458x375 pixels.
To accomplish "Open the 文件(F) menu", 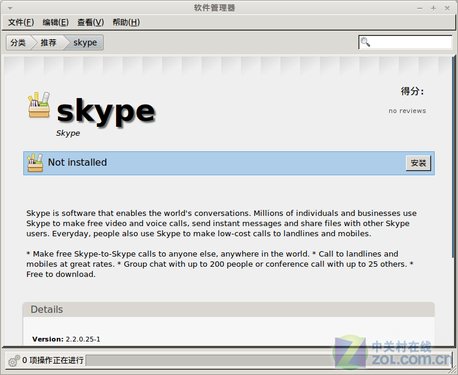I will [x=21, y=22].
